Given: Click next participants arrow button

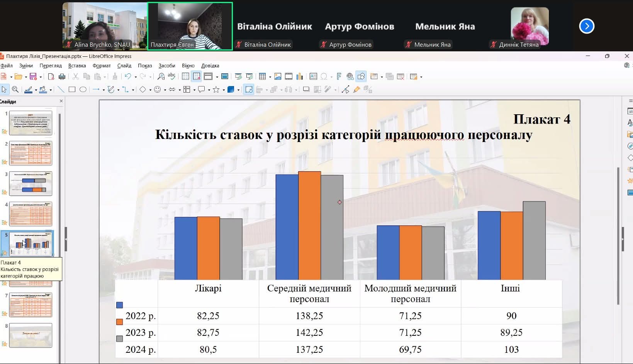Looking at the screenshot, I should pos(586,26).
